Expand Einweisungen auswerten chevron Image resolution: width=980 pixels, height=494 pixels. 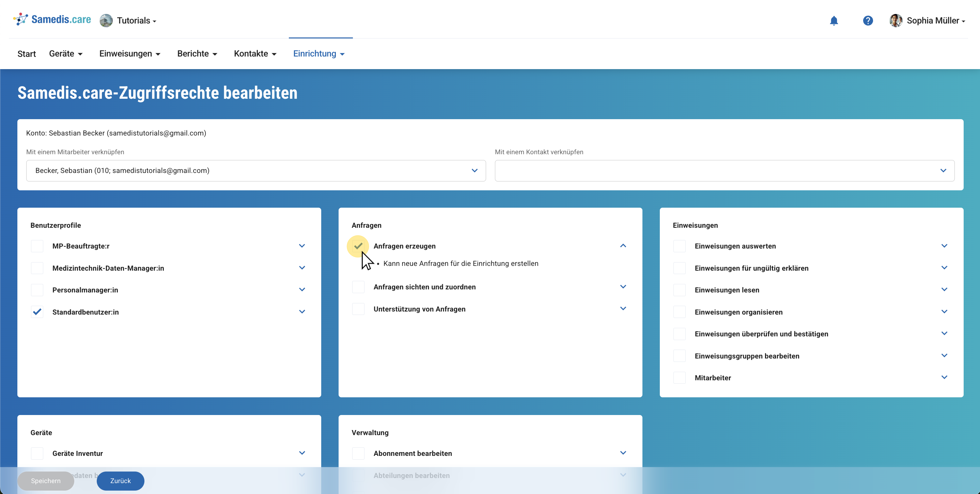pyautogui.click(x=944, y=246)
